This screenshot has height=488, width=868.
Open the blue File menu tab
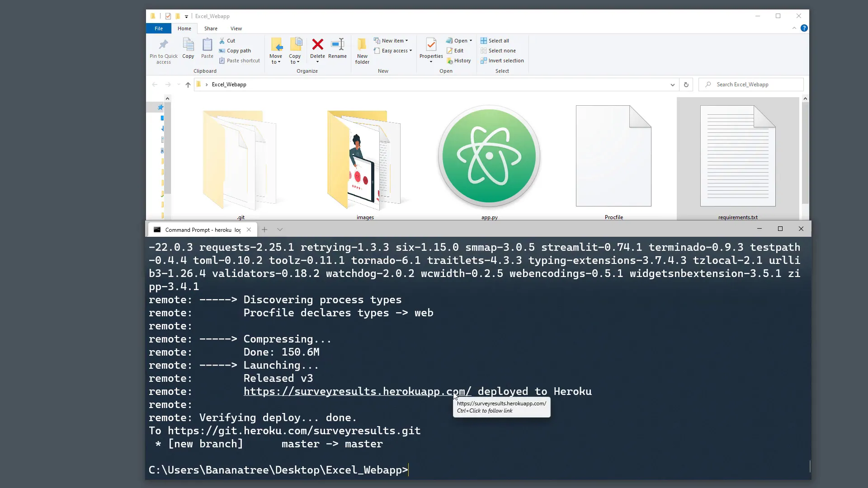tap(158, 28)
